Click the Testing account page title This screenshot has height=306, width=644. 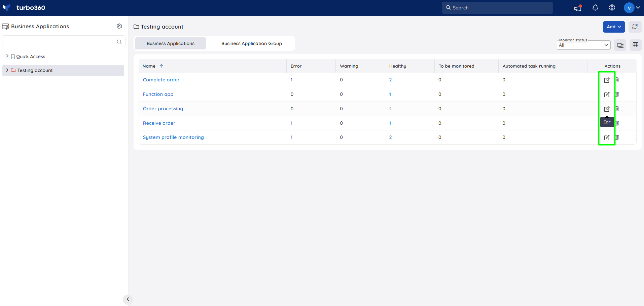pyautogui.click(x=162, y=27)
